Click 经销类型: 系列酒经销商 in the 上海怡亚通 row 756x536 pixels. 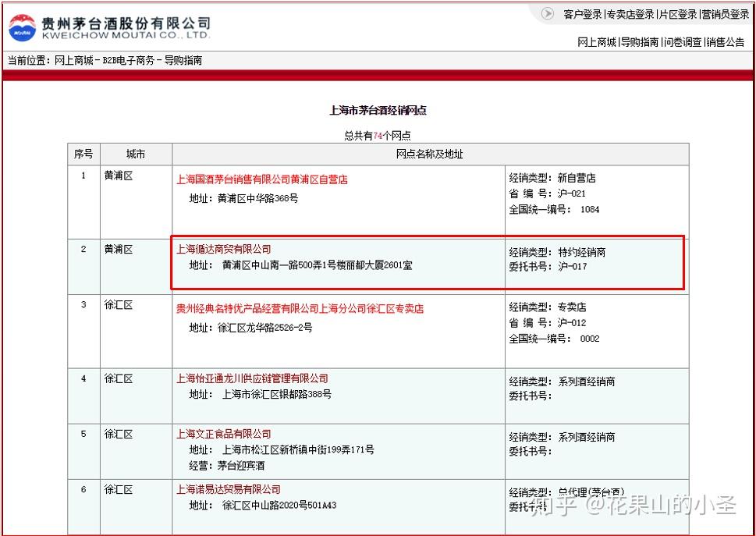pos(562,382)
